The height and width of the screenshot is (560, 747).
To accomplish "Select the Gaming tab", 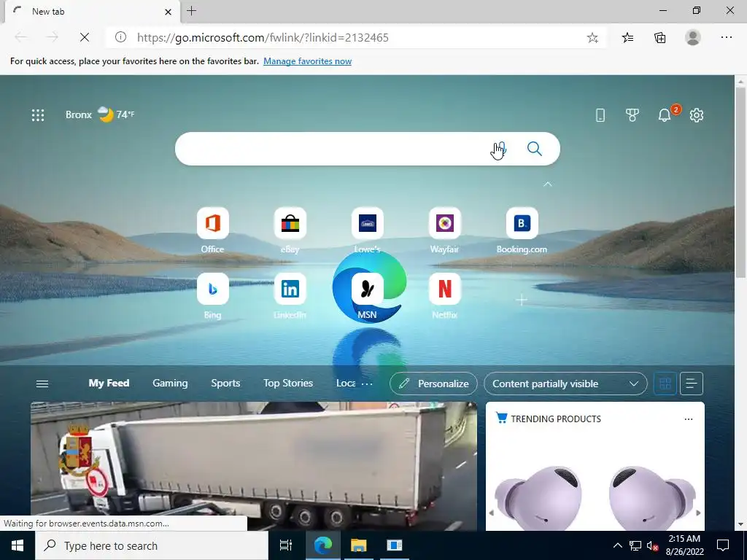I will coord(170,384).
